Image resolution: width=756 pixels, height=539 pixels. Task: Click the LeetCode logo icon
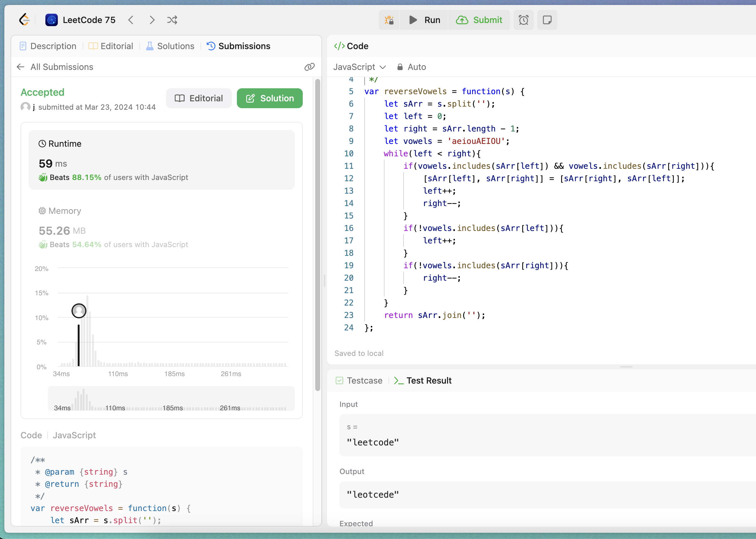pos(25,20)
